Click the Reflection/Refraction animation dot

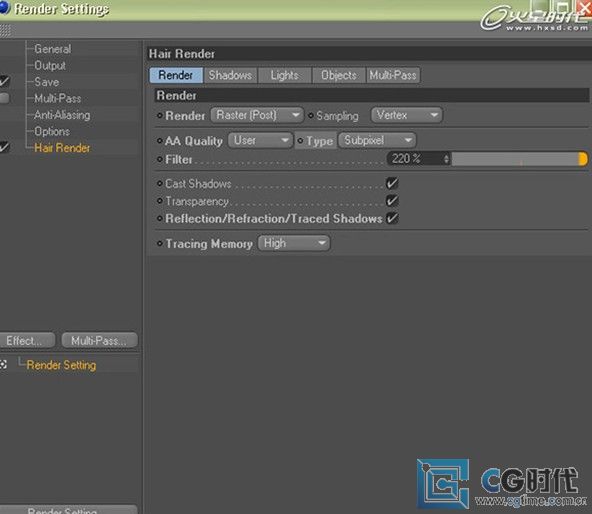(x=160, y=218)
